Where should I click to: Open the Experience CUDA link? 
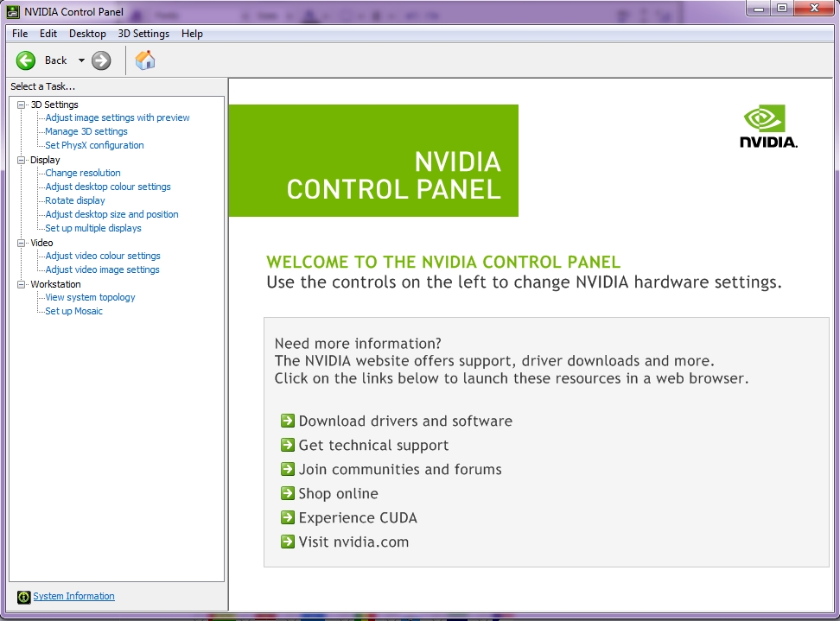point(358,517)
